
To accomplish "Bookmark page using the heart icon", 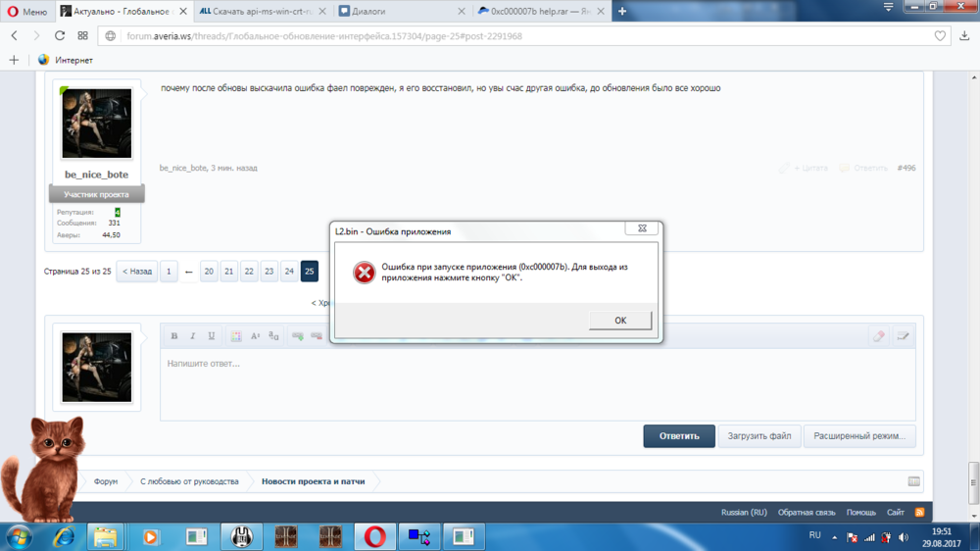I will [x=940, y=36].
